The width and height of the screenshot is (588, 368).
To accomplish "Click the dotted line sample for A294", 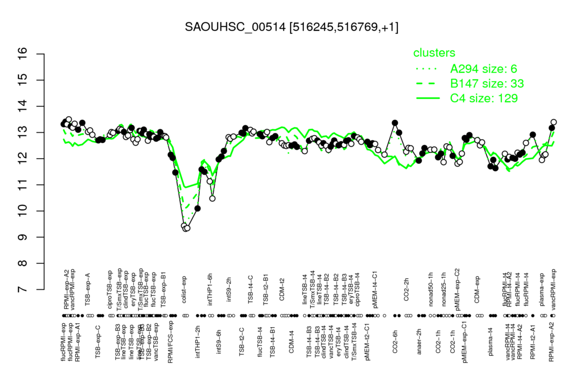I will click(428, 69).
